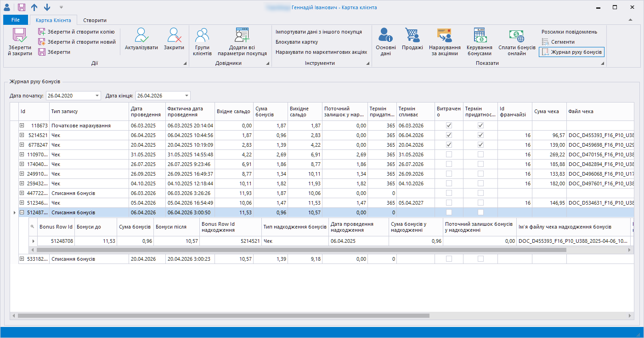Click the main grid horizontal scrollbar
This screenshot has width=644, height=338.
tap(223, 316)
